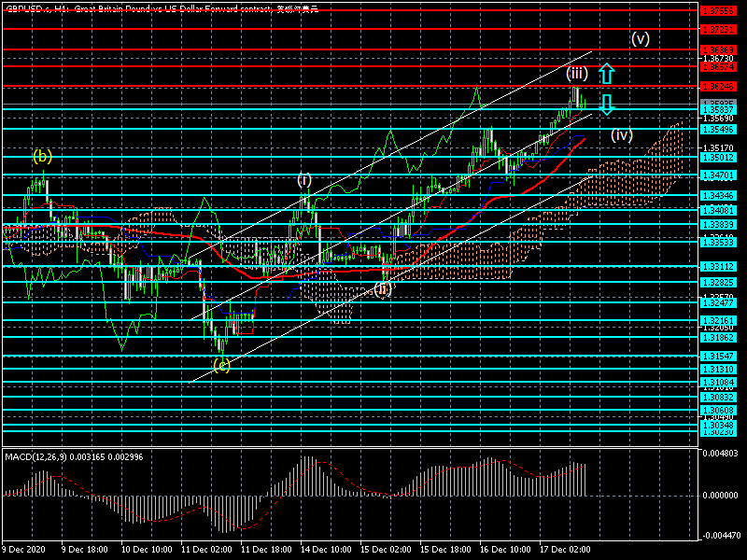Select the (iii) wave label
This screenshot has width=747, height=560.
pos(576,73)
